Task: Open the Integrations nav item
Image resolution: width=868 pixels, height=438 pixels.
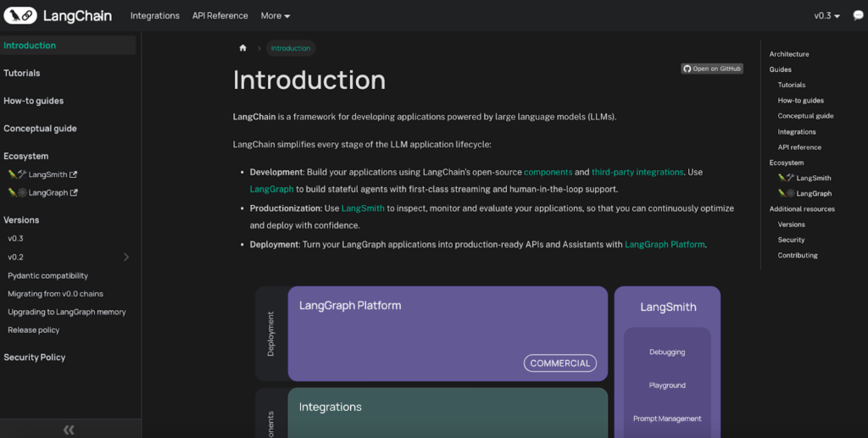Action: 155,15
